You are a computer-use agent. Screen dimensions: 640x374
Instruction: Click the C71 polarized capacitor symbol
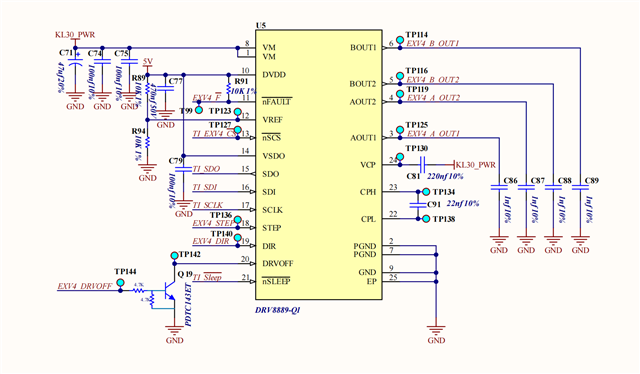click(x=75, y=62)
